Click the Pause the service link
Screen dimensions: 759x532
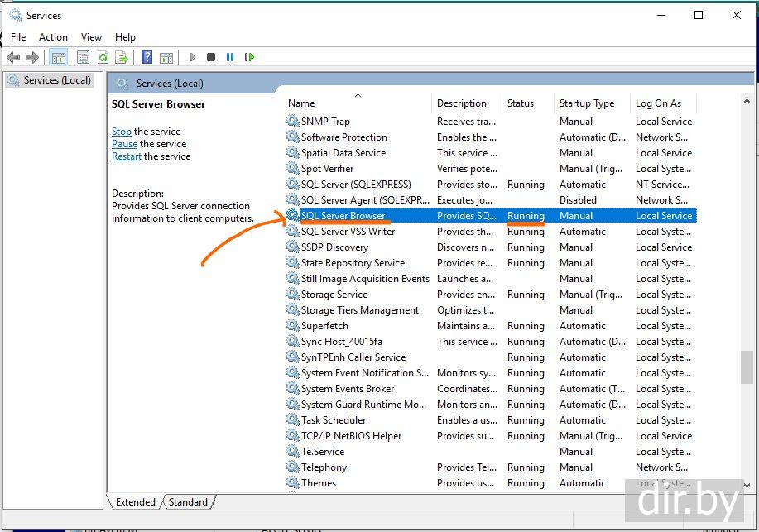coord(124,144)
